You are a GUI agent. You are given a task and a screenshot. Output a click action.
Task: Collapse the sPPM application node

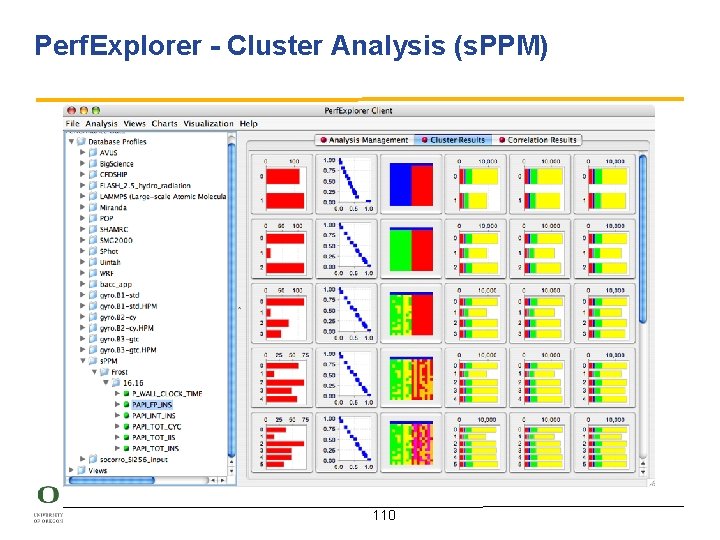(83, 361)
